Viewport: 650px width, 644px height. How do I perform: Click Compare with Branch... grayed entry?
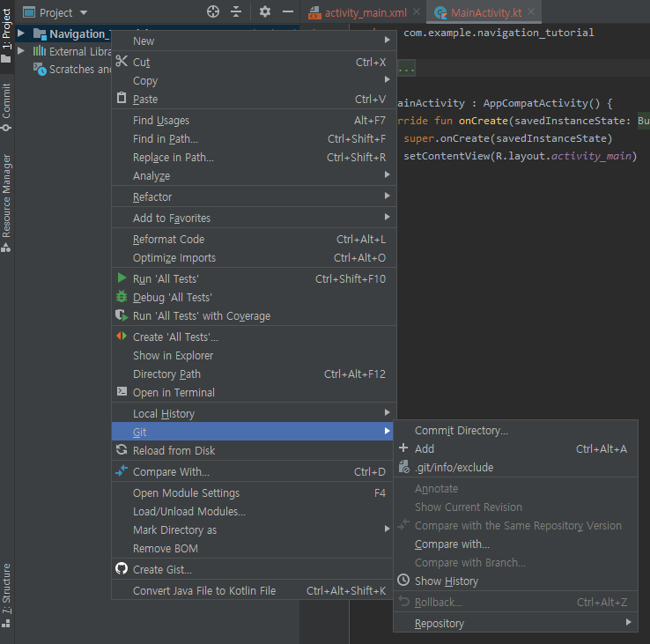click(515, 563)
